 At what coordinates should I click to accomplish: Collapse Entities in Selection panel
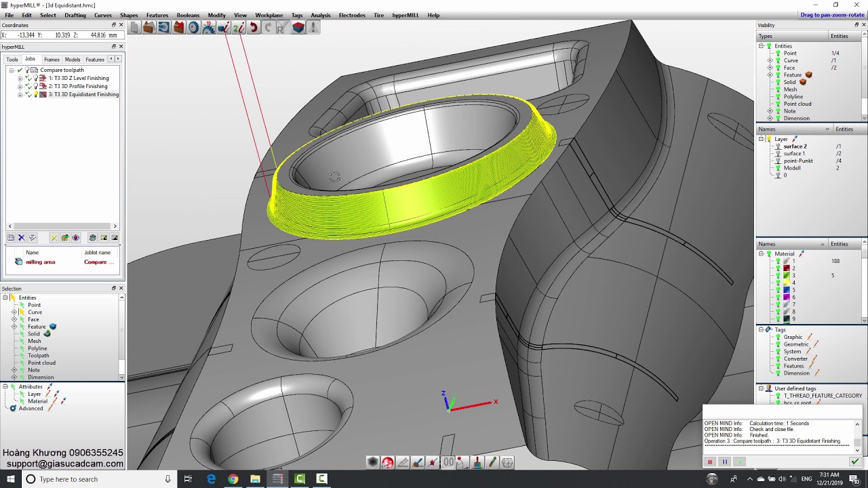click(x=5, y=298)
